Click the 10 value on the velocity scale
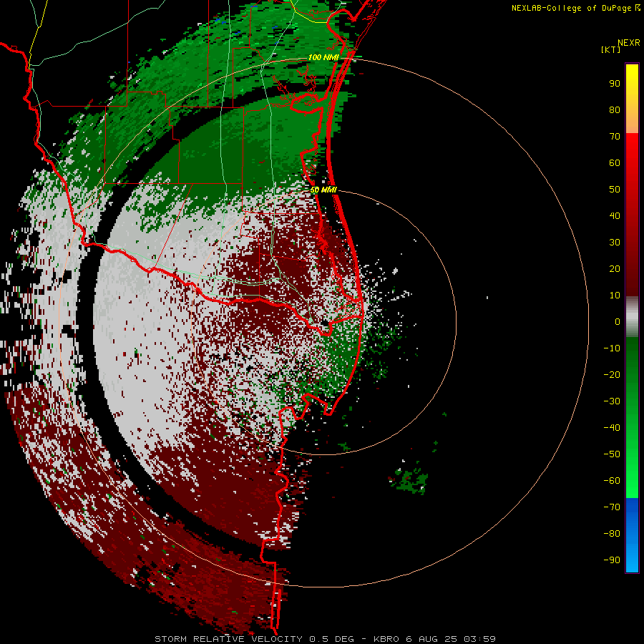Screen dimensions: 644x644 click(615, 296)
